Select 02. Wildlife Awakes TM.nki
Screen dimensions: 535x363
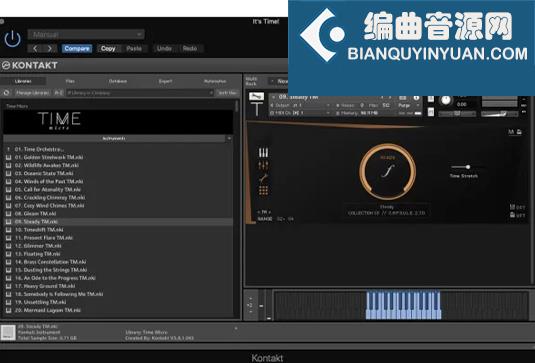[47, 165]
